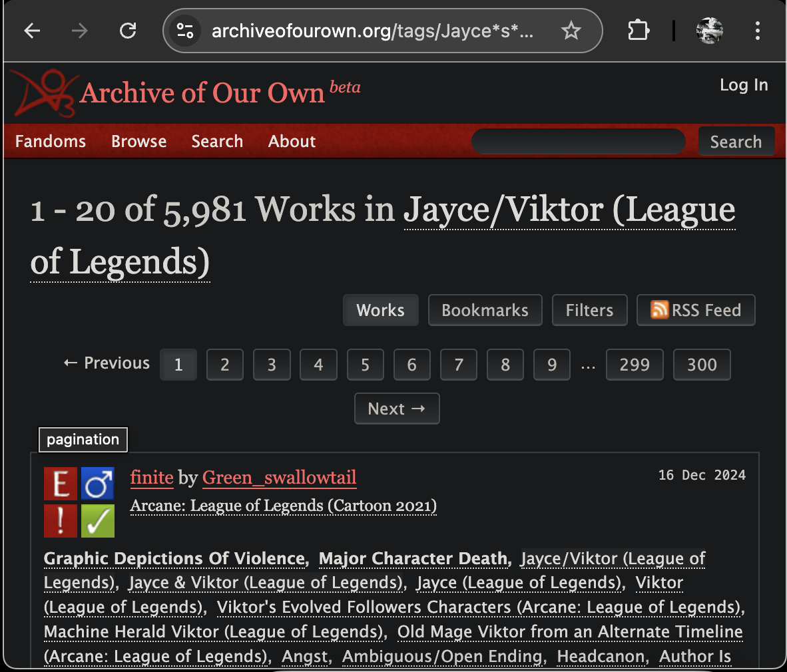Open Jayce/Viktor tag link in heading
This screenshot has height=672, width=787.
pos(382,236)
